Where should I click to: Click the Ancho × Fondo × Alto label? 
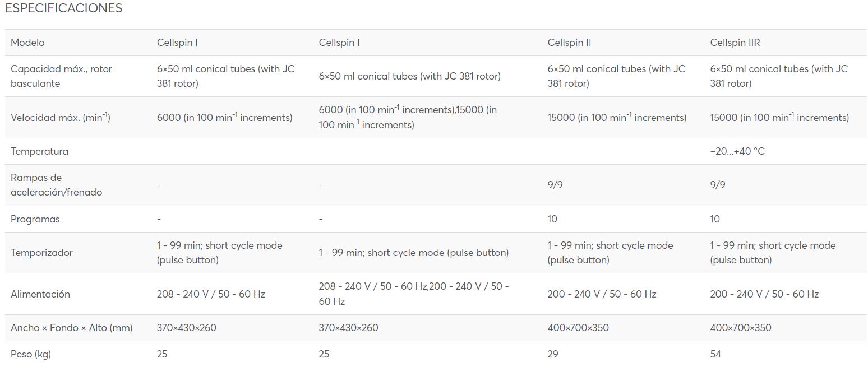[x=72, y=328]
